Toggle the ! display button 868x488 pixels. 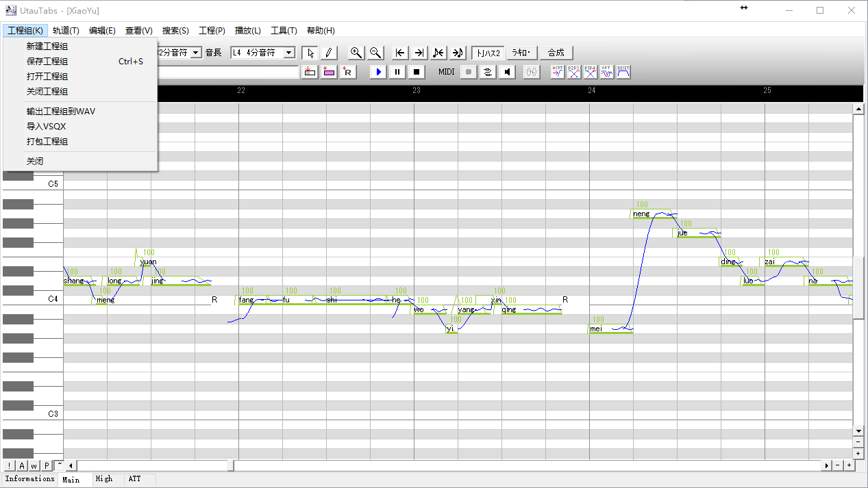(x=9, y=465)
